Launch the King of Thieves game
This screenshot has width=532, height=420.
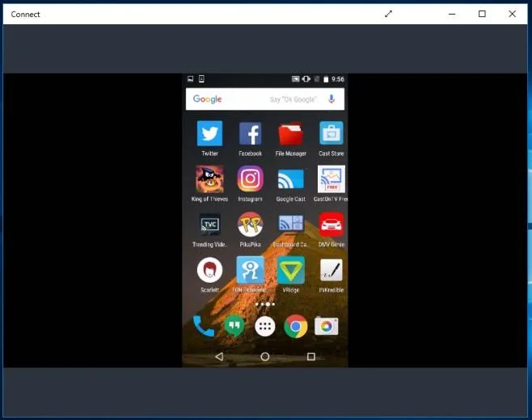(209, 179)
